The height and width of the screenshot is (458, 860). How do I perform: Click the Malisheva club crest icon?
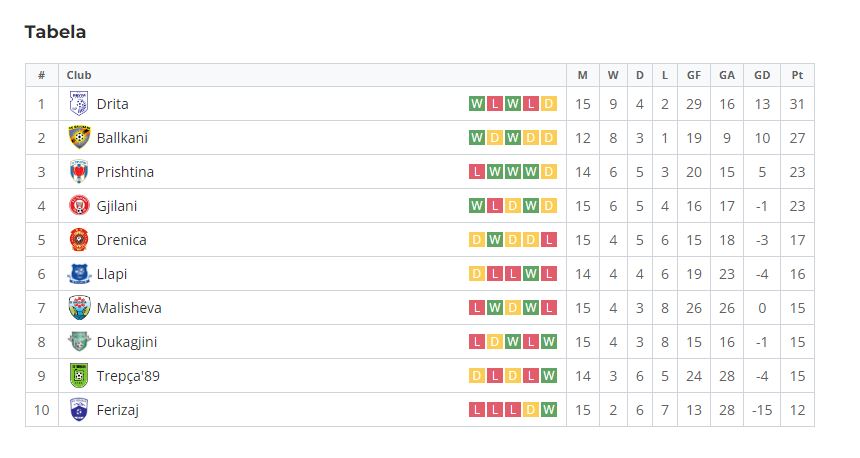click(79, 308)
